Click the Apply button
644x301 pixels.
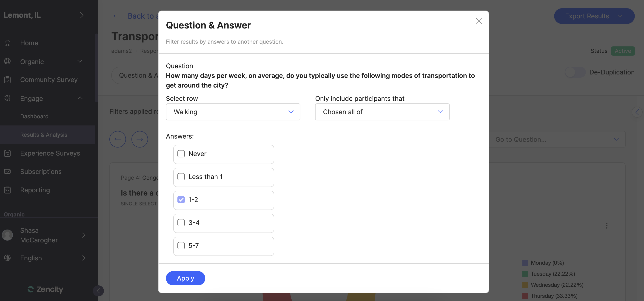(x=185, y=278)
